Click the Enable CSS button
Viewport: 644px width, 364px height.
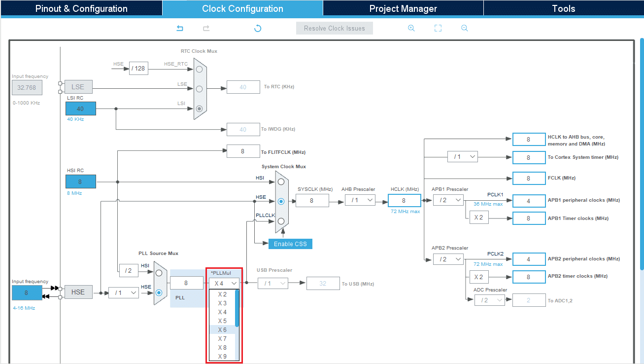pyautogui.click(x=290, y=244)
